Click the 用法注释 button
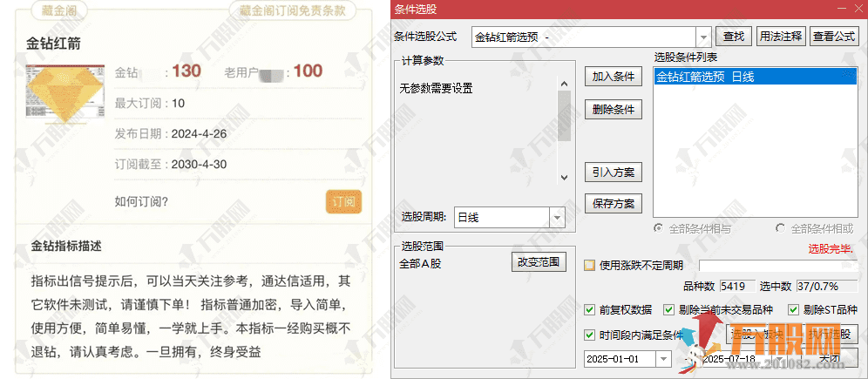This screenshot has height=379, width=868. tap(781, 37)
